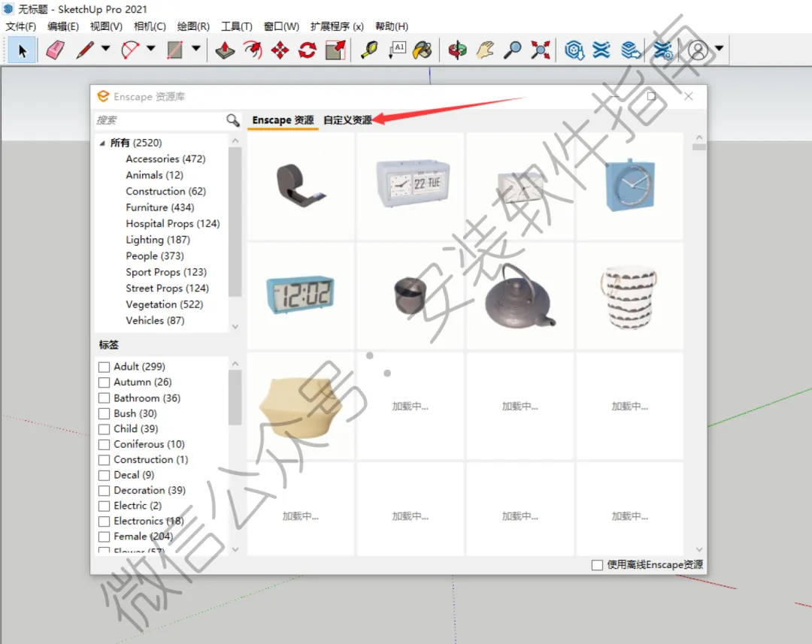Select the Vegetation (522) category

click(164, 304)
